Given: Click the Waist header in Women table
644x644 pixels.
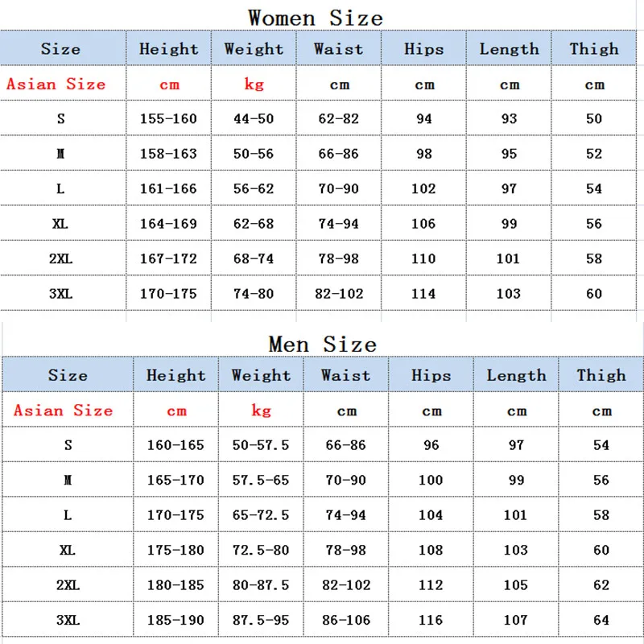Looking at the screenshot, I should (338, 48).
